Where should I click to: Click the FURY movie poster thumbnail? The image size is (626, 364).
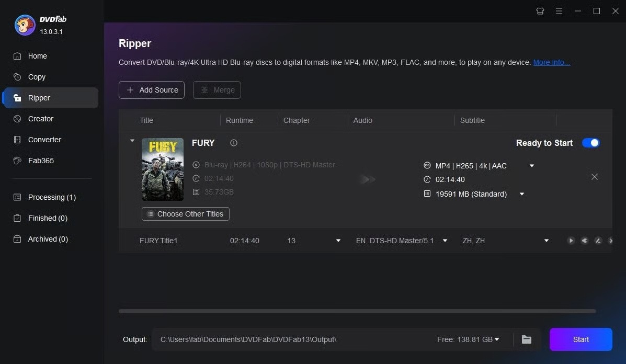point(163,169)
